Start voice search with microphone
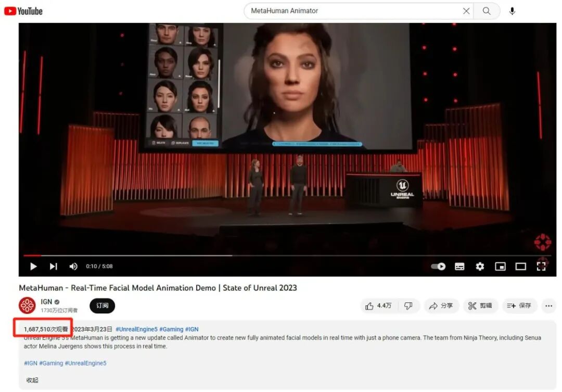Image resolution: width=562 pixels, height=392 pixels. point(512,11)
